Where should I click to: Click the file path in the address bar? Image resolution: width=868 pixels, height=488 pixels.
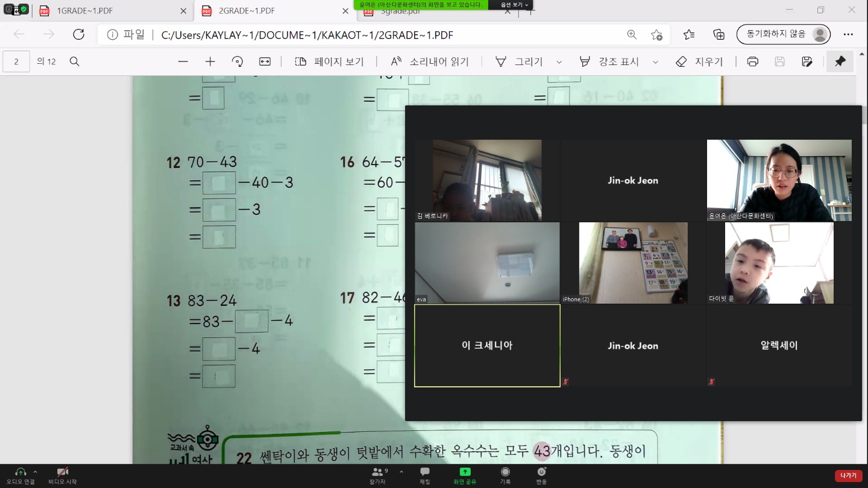point(307,35)
